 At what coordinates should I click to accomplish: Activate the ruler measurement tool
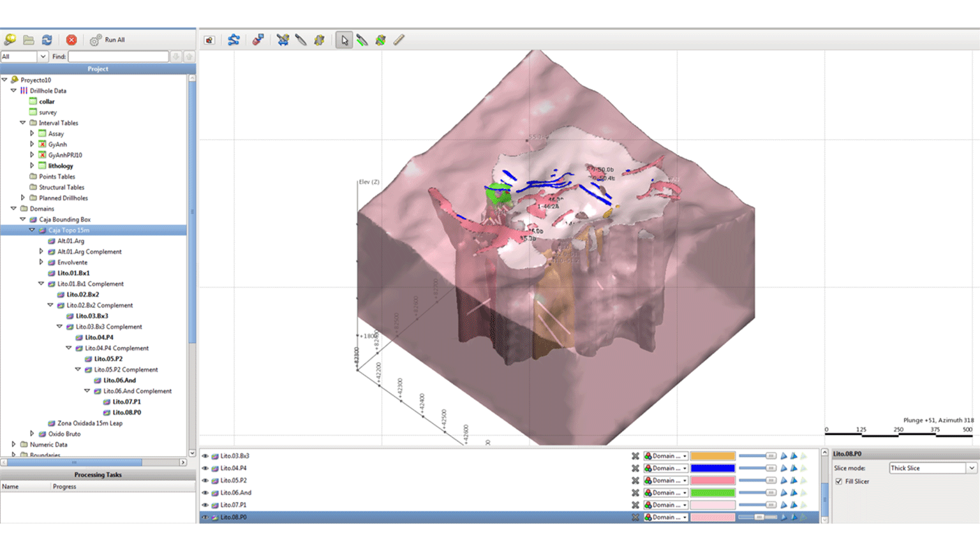tap(398, 40)
